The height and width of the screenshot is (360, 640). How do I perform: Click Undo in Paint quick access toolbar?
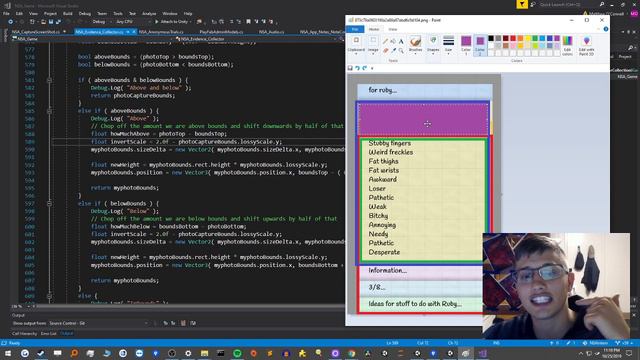[x=357, y=68]
